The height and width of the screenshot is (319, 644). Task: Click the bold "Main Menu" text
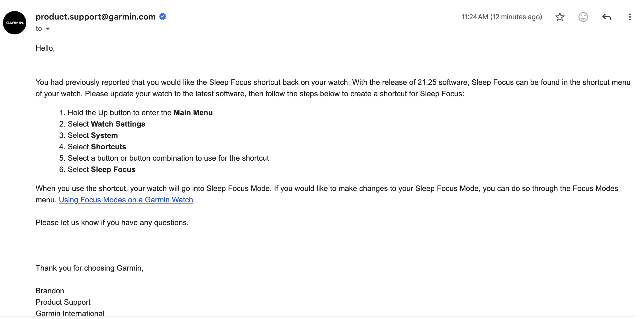tap(193, 113)
